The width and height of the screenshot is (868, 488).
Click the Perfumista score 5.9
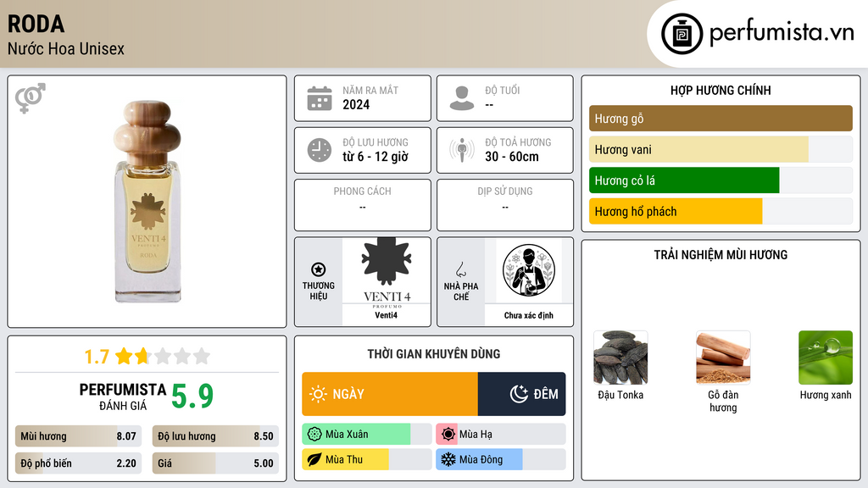pyautogui.click(x=192, y=396)
